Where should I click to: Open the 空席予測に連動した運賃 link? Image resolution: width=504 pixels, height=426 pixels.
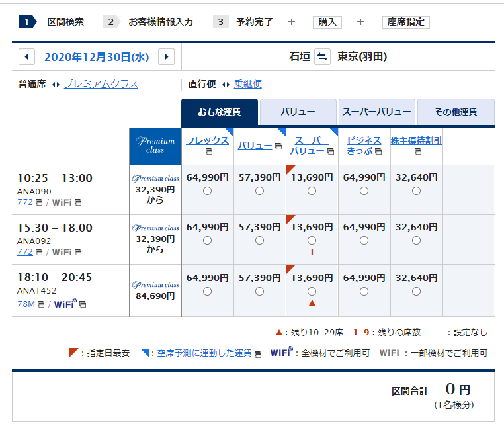coord(204,353)
